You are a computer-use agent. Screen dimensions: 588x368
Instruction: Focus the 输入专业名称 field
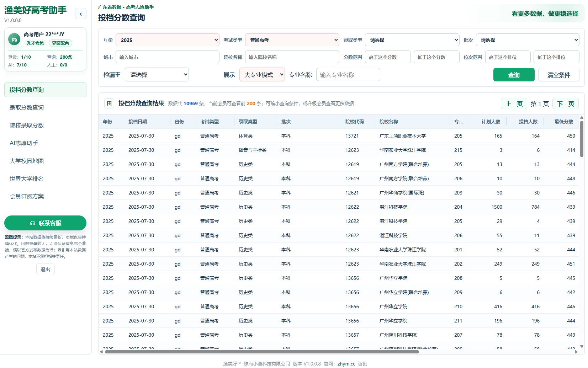coord(348,75)
